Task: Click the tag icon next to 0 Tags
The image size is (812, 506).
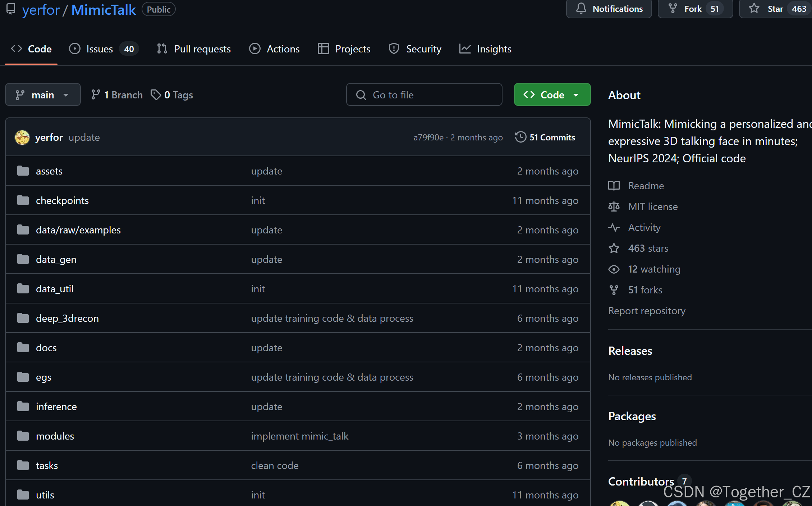Action: pos(156,95)
